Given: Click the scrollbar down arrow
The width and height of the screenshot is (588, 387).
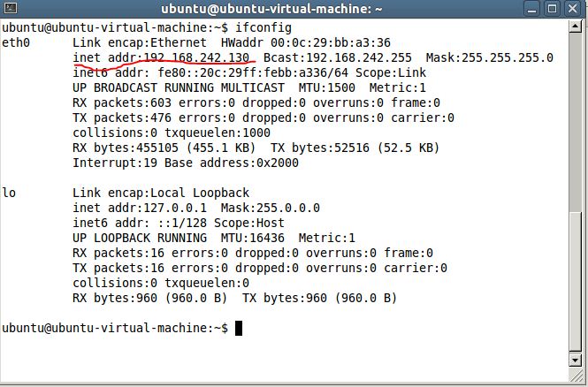Looking at the screenshot, I should (576, 360).
